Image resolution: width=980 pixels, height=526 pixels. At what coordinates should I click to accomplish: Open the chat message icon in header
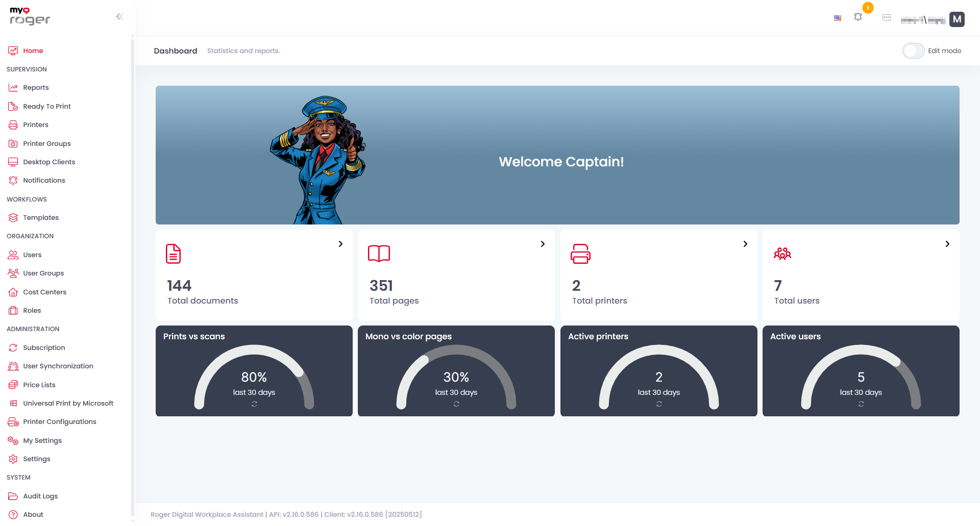[x=887, y=18]
